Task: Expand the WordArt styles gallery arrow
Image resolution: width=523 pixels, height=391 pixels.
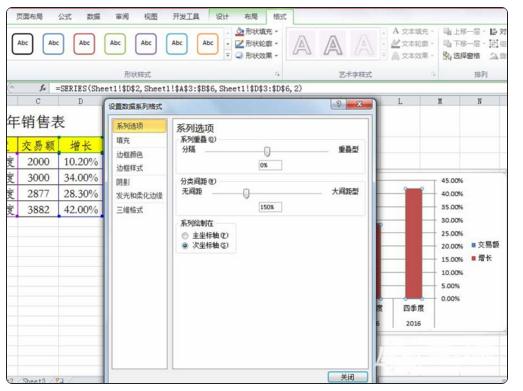Action: (x=384, y=55)
